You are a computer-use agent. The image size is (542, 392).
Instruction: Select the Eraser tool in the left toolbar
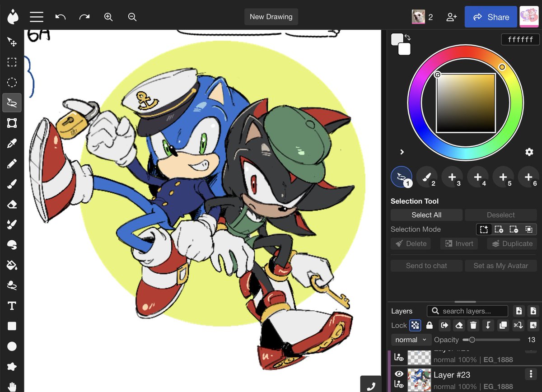tap(12, 205)
